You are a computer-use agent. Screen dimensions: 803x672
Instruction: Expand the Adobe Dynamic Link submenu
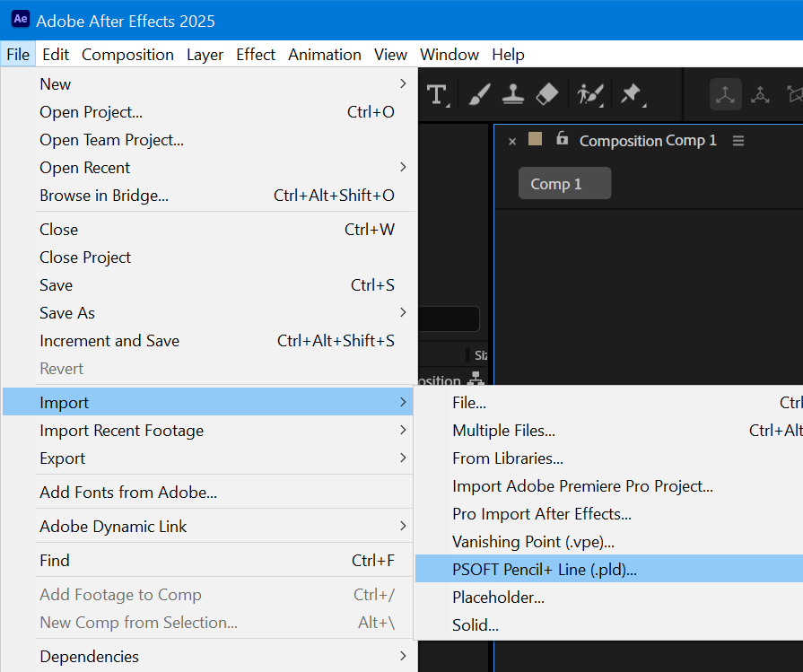coord(209,526)
